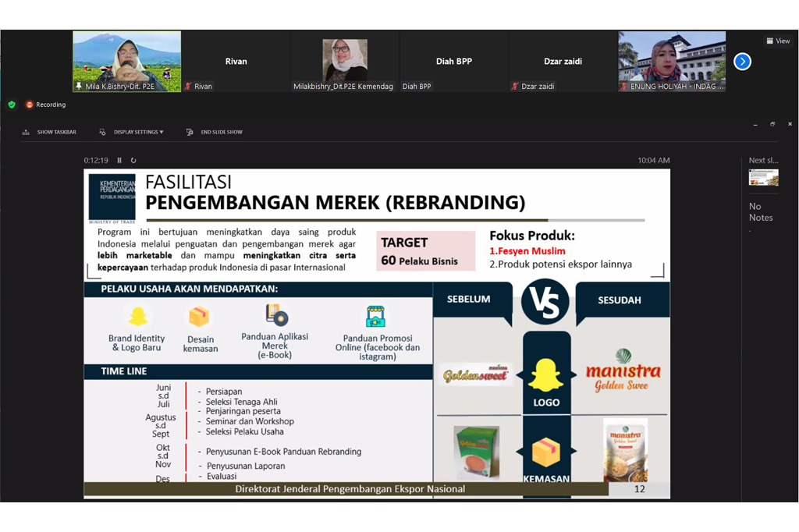Image resolution: width=799 pixels, height=532 pixels.
Task: Click the 'Penyusunan Laporan' timeline entry
Action: coord(246,466)
